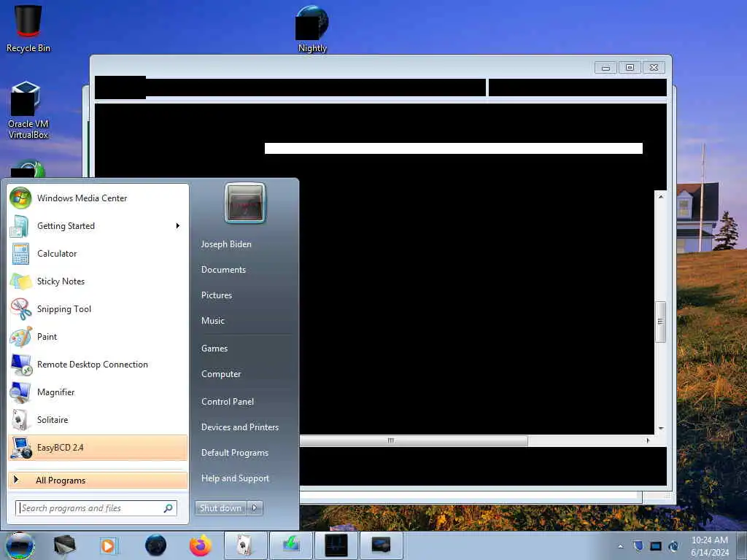Click the horizontal scrollbar thumb
747x560 pixels.
coord(414,440)
